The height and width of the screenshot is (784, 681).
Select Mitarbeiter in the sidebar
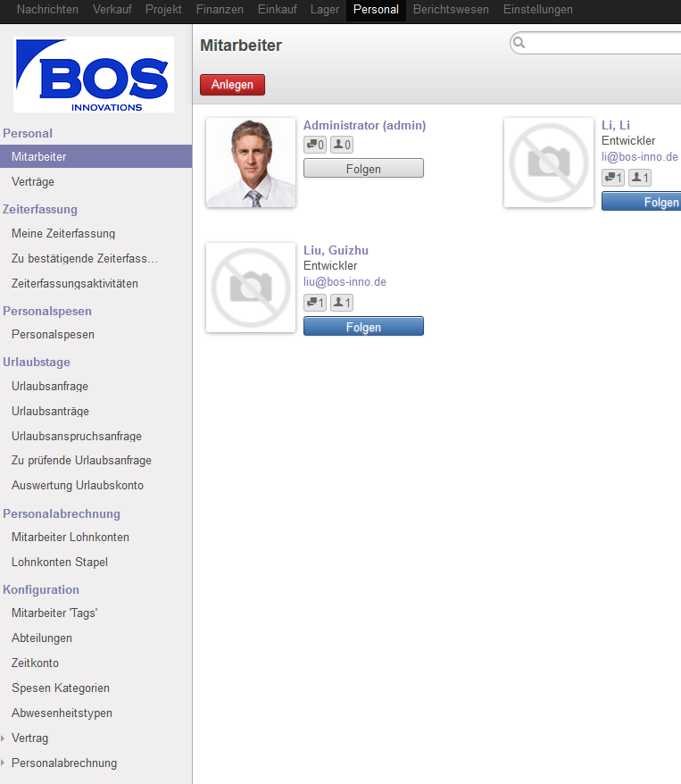tap(96, 156)
